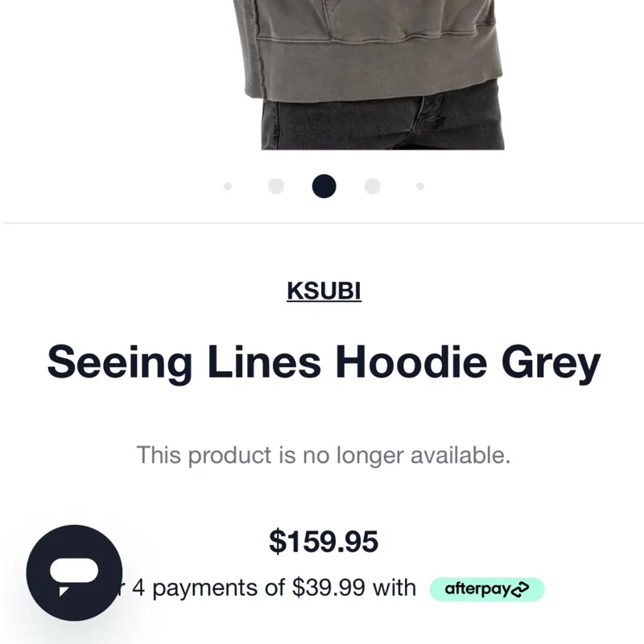Open the KSUBI brand link
The image size is (644, 644).
click(324, 291)
